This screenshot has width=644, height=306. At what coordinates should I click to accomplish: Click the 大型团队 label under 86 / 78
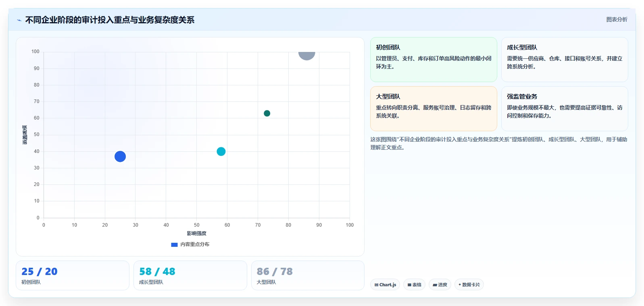click(x=266, y=282)
